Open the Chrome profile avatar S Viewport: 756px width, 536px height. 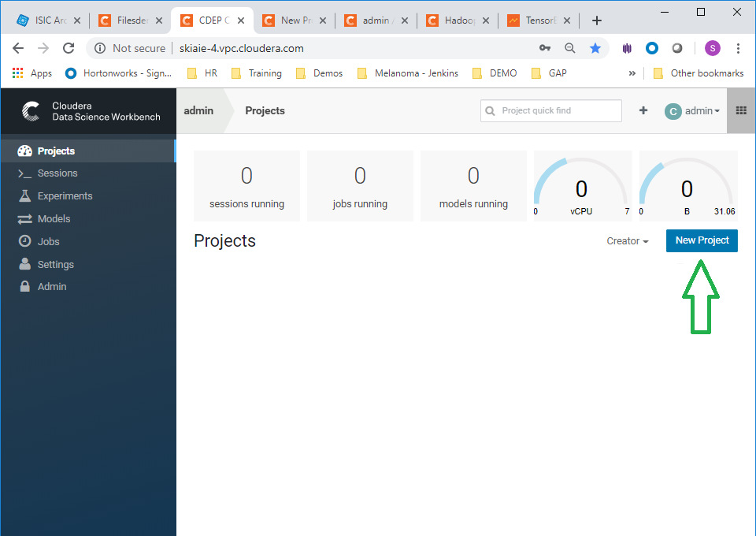pyautogui.click(x=713, y=48)
